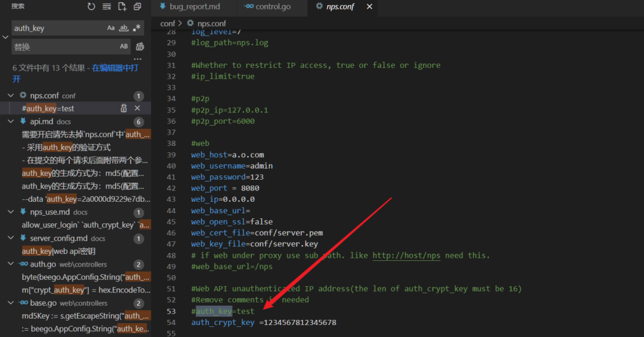The image size is (644, 337).
Task: Collapse the replace field chevron
Action: pos(5,37)
